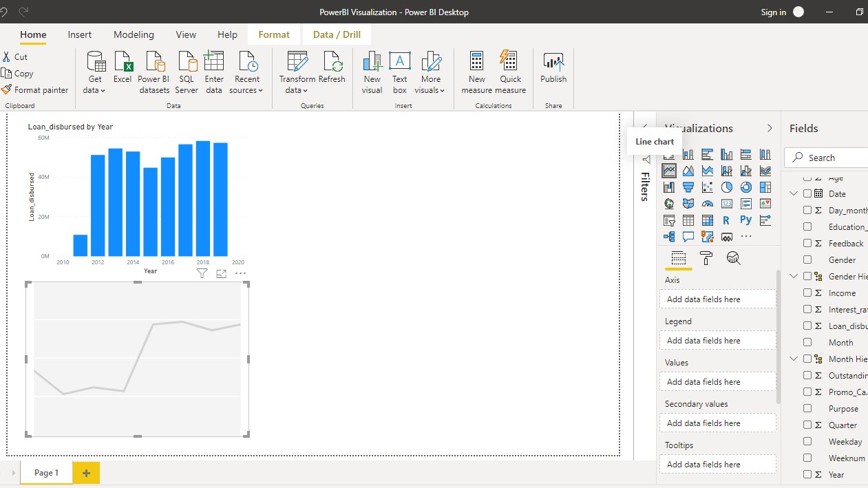
Task: Click the Gauge visualization icon
Action: pyautogui.click(x=708, y=204)
